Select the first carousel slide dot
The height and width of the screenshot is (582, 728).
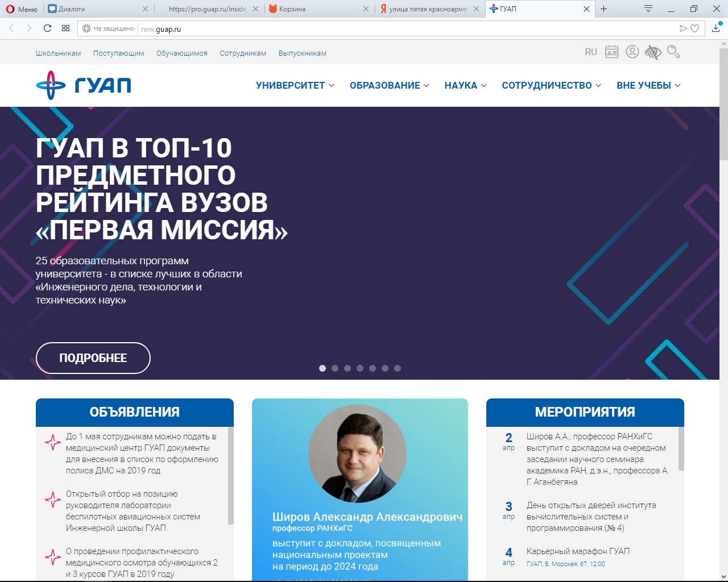pos(322,368)
